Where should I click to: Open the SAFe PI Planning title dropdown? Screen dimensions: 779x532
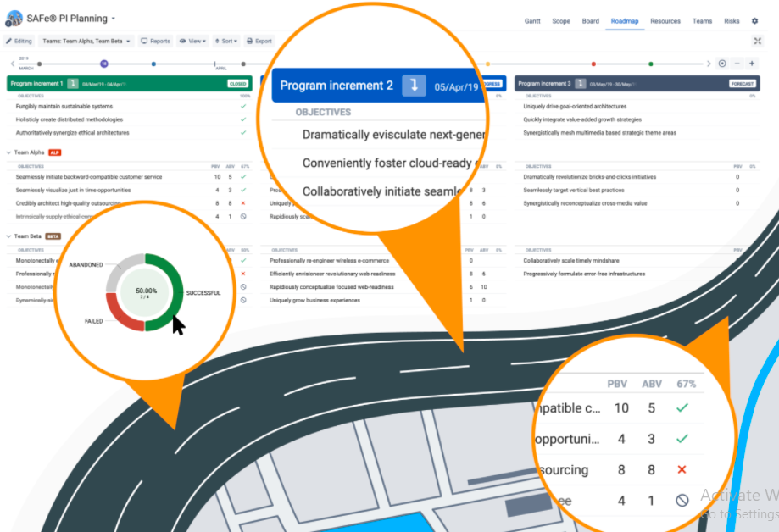point(114,19)
